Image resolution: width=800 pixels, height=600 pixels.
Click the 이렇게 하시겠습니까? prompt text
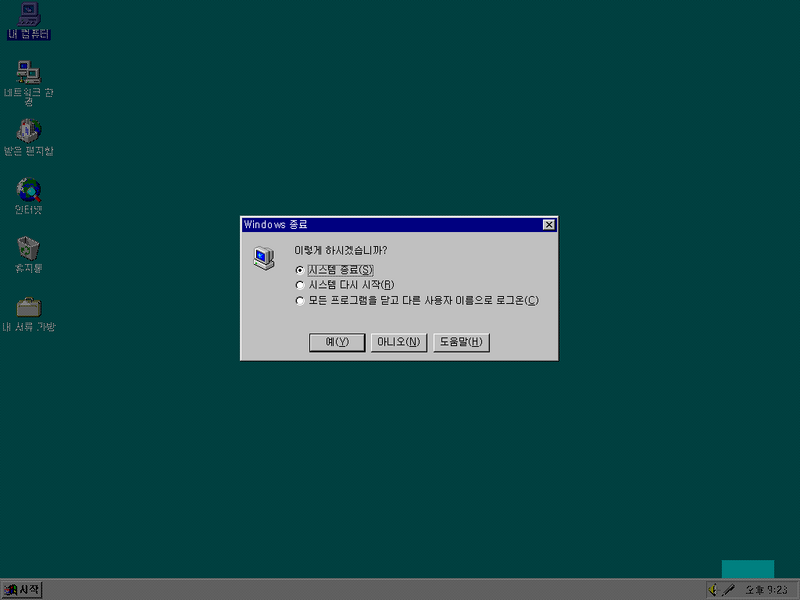[340, 250]
